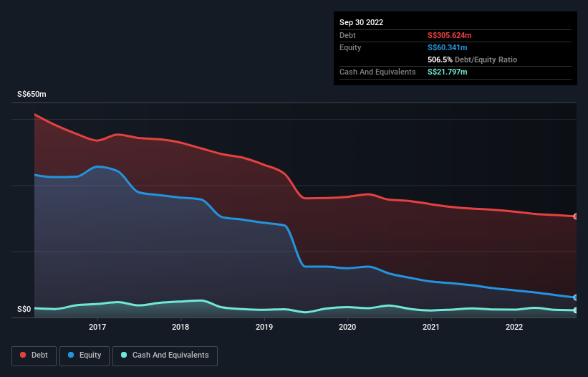
Task: Toggle the Debt series legend button
Action: 34,355
